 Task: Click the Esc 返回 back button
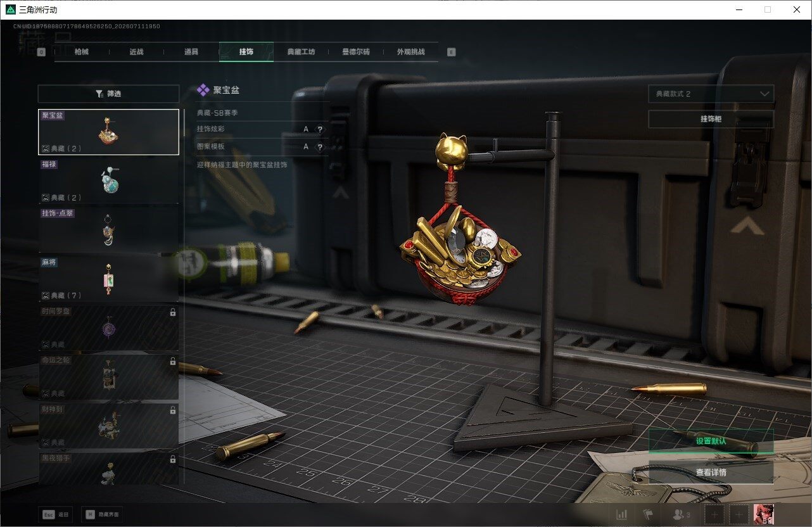(55, 515)
